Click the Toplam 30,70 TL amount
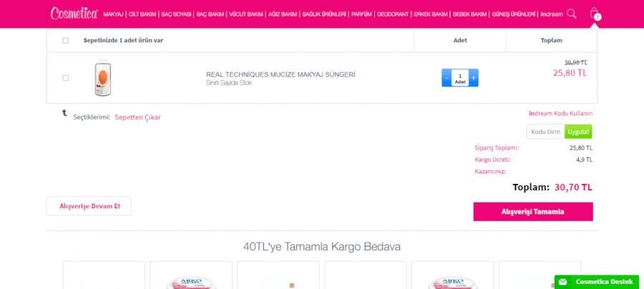The image size is (644, 289). pos(573,187)
